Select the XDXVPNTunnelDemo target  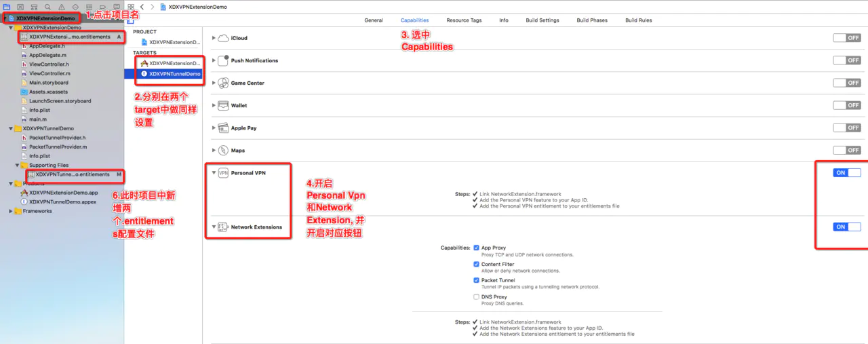(x=174, y=73)
